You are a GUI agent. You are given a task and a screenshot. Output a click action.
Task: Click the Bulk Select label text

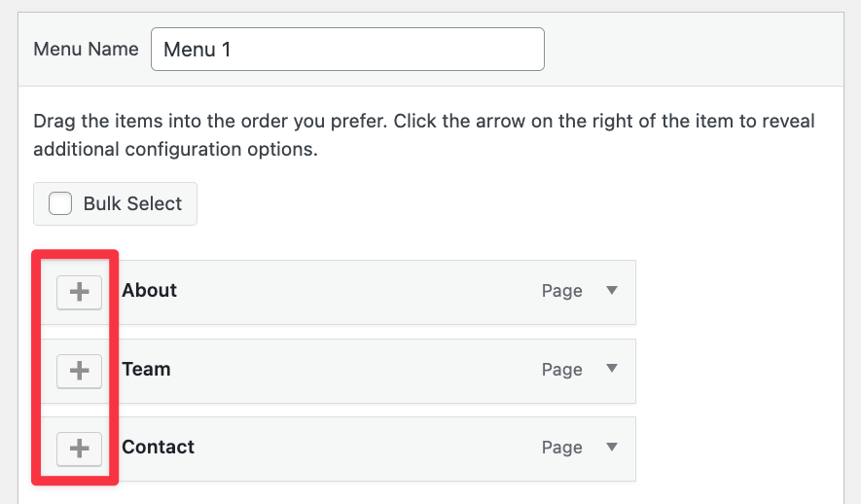click(132, 203)
